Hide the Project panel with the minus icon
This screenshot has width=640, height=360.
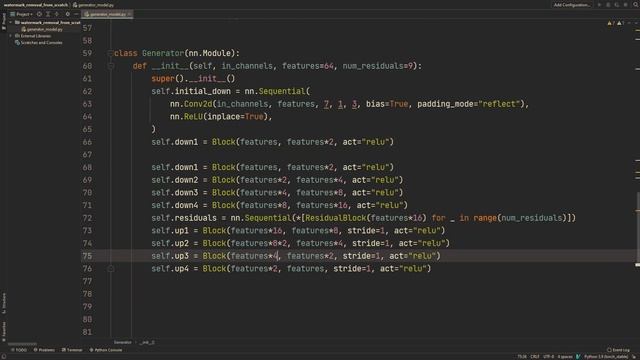click(76, 14)
